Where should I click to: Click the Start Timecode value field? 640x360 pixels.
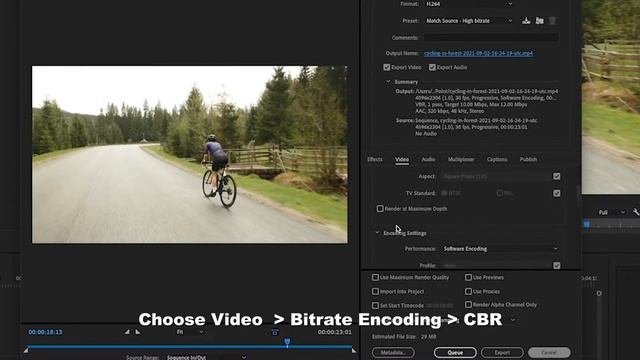[x=440, y=305]
